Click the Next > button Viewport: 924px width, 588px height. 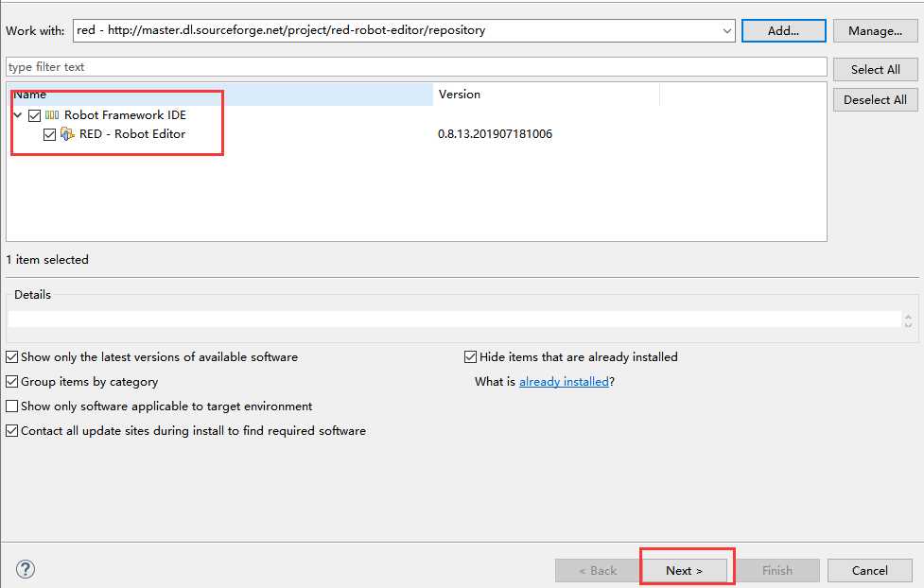pos(684,570)
